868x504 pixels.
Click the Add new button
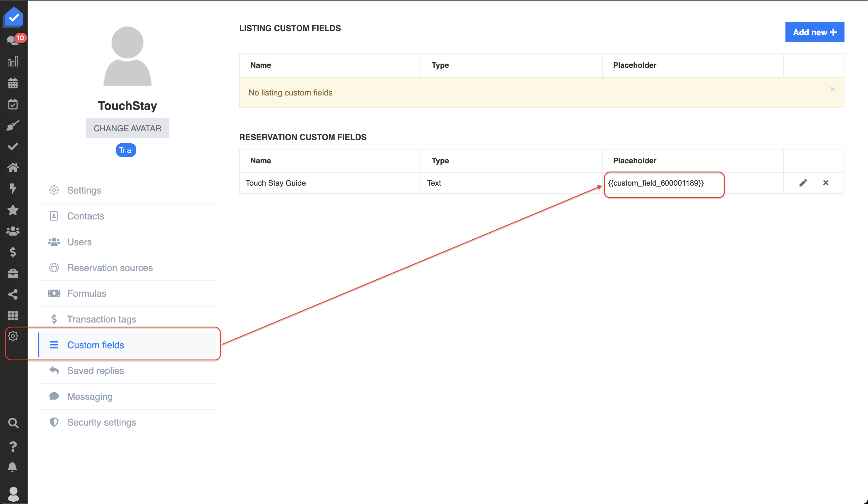(x=814, y=32)
